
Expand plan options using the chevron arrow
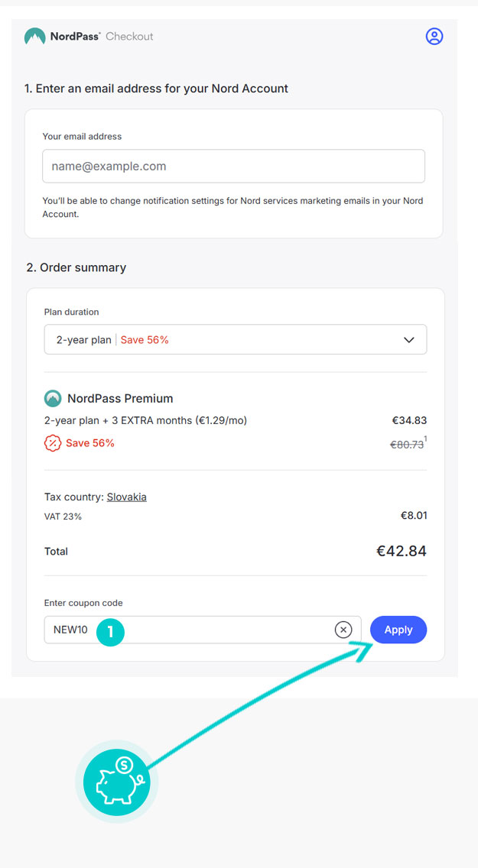click(409, 340)
